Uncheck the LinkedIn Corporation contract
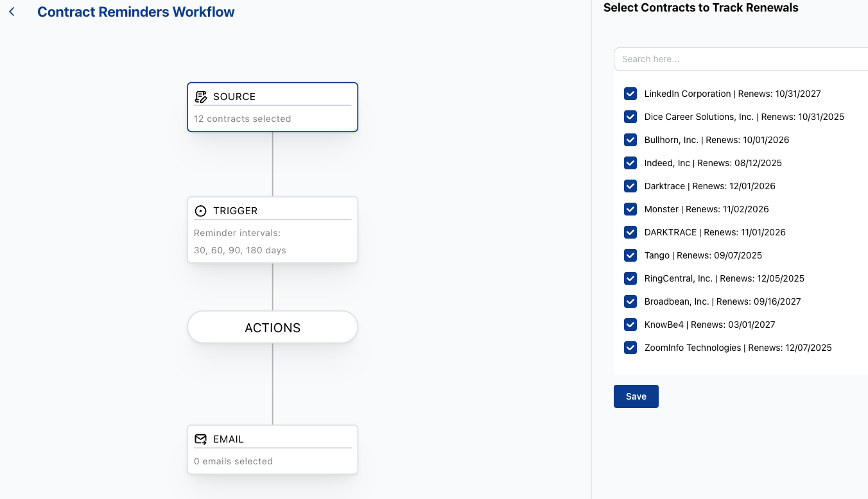Viewport: 868px width, 499px height. (x=630, y=94)
